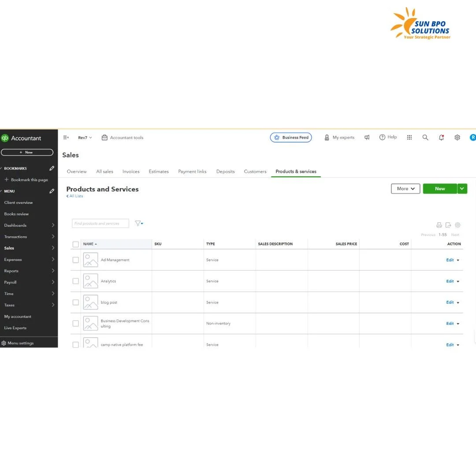Switch to the All sales tab
The width and height of the screenshot is (476, 476).
(104, 171)
